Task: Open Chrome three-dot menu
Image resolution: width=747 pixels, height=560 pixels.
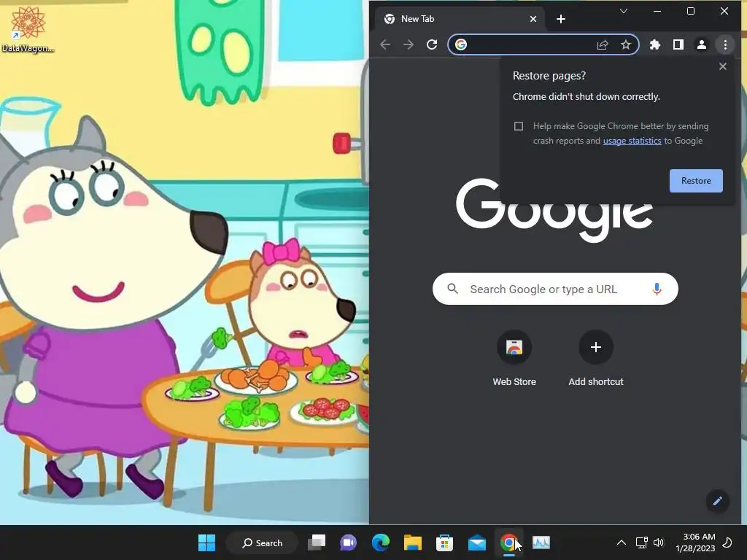Action: pyautogui.click(x=725, y=44)
